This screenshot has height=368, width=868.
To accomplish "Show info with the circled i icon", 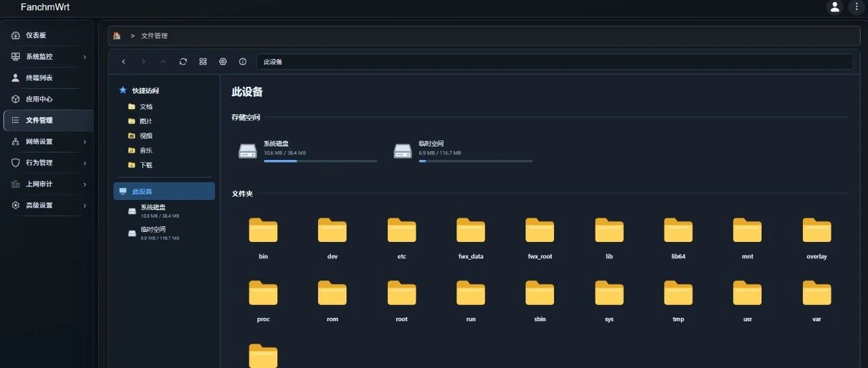I will click(x=242, y=62).
